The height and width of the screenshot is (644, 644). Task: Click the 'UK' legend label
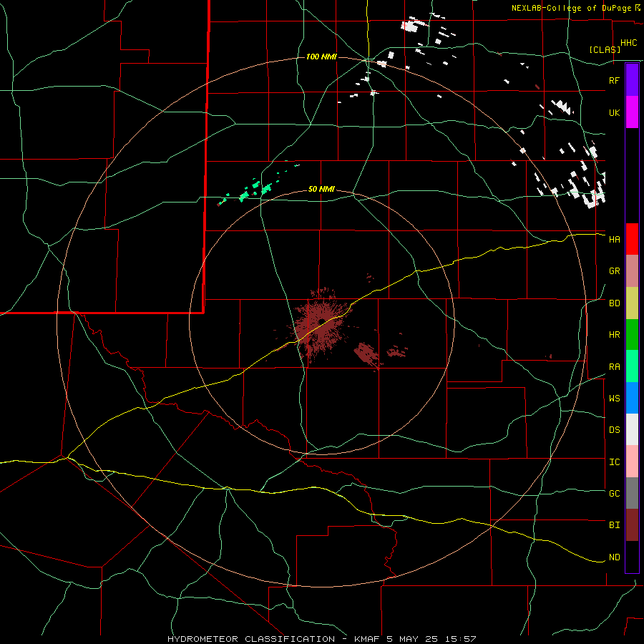click(x=614, y=112)
